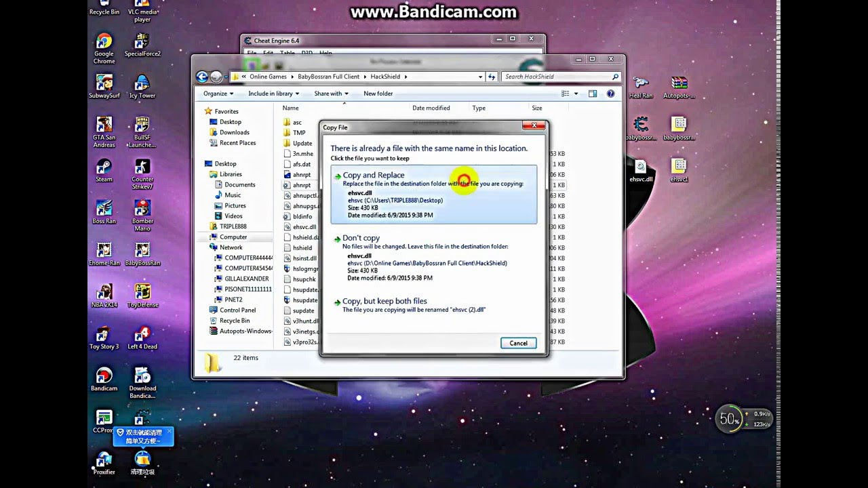
Task: Close the blue Chinese cleanup popup
Action: coord(169,432)
